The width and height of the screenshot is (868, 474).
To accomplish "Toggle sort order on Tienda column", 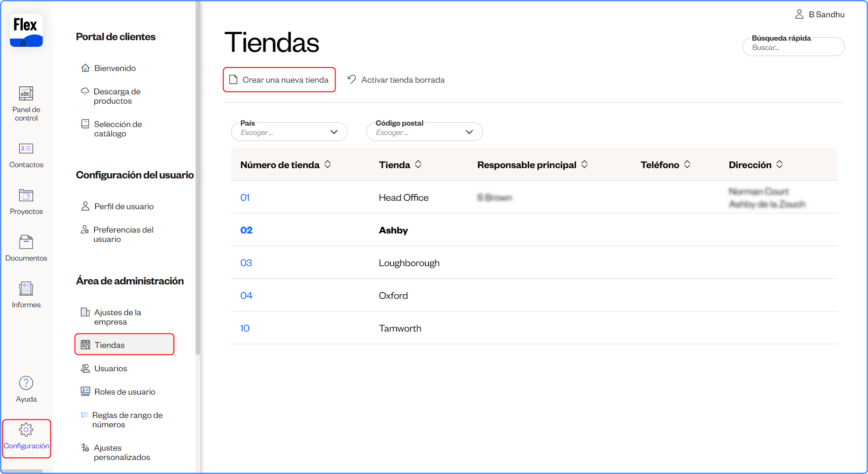I will [x=418, y=164].
